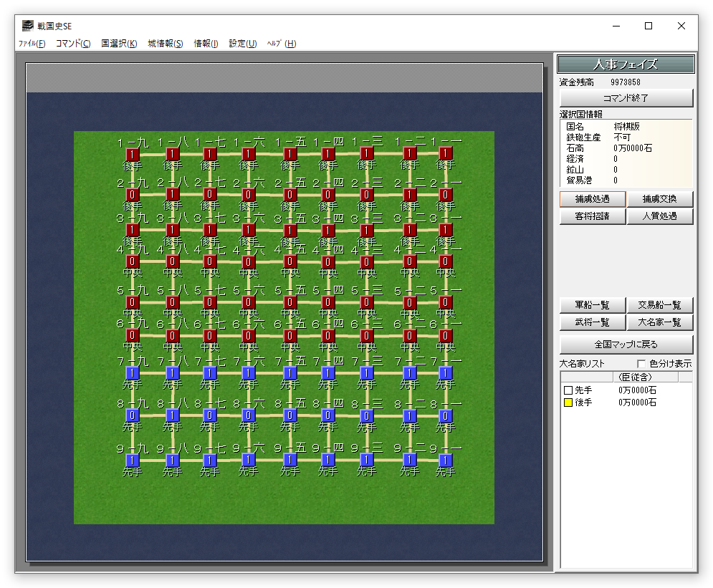Click the red castle at 3-一
The width and height of the screenshot is (713, 588).
pyautogui.click(x=446, y=230)
